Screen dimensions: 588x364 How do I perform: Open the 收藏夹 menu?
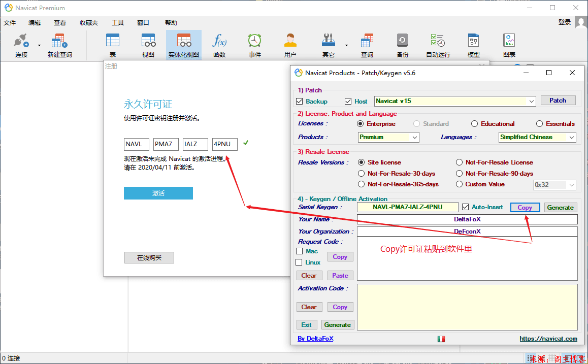(x=89, y=22)
